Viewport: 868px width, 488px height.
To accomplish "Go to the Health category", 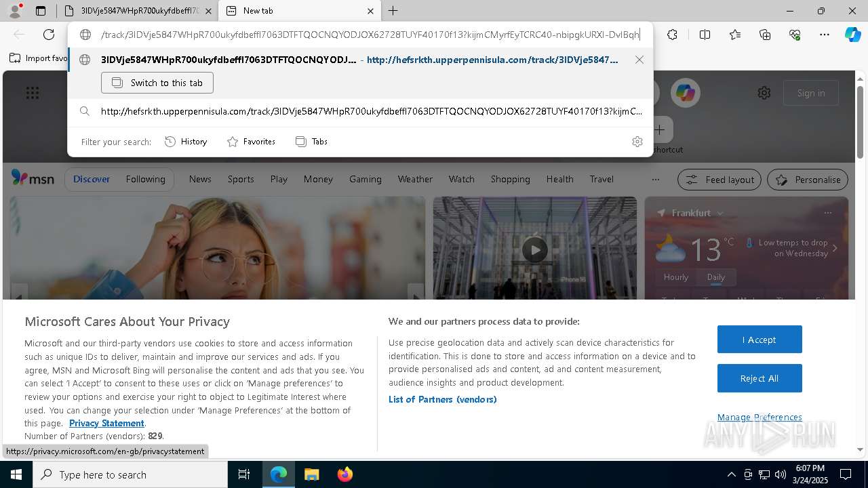I will [559, 179].
